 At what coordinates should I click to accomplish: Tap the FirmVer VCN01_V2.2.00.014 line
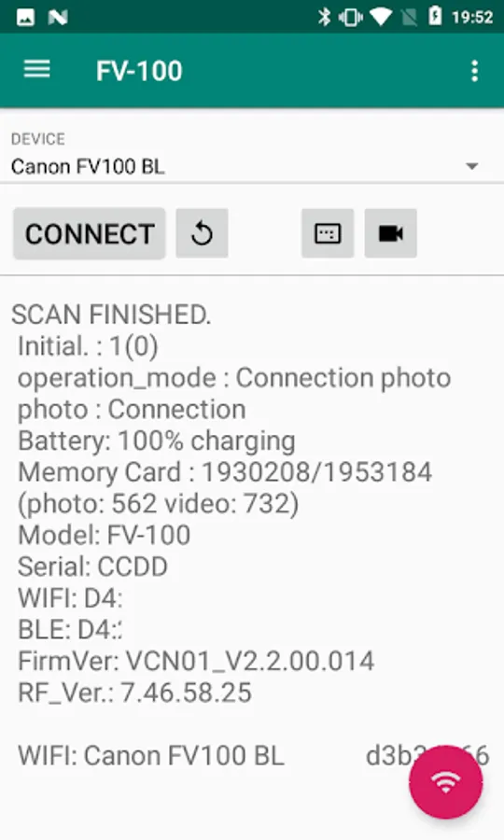[196, 661]
